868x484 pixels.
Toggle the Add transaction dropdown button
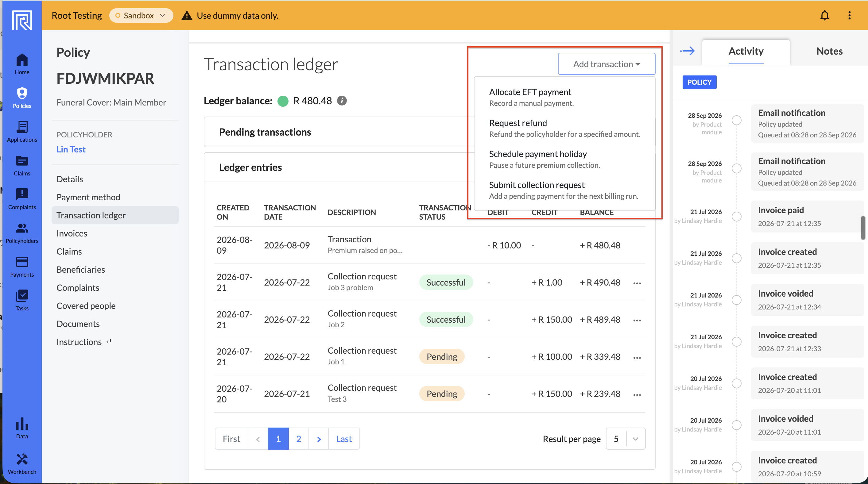tap(606, 64)
